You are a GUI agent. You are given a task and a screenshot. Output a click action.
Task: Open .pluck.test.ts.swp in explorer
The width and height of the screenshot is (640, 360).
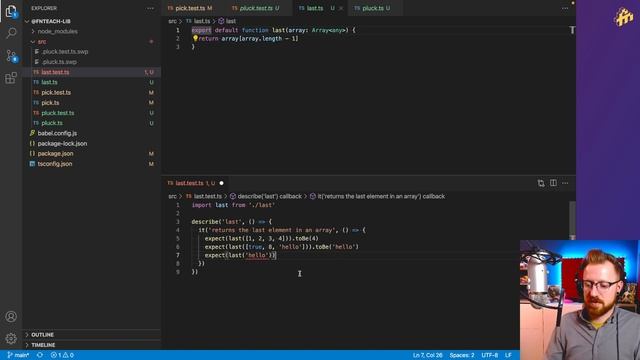click(65, 52)
